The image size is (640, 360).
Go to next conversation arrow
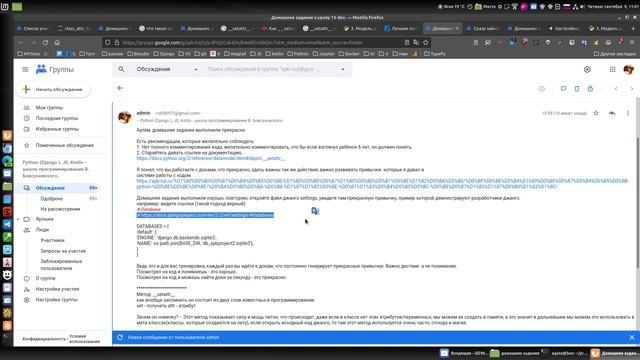tap(632, 88)
